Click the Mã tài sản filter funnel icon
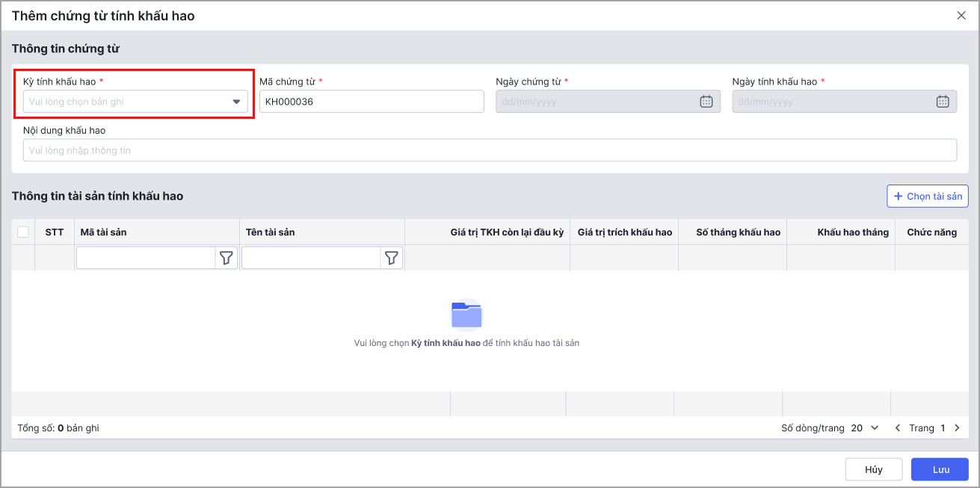 pos(226,258)
